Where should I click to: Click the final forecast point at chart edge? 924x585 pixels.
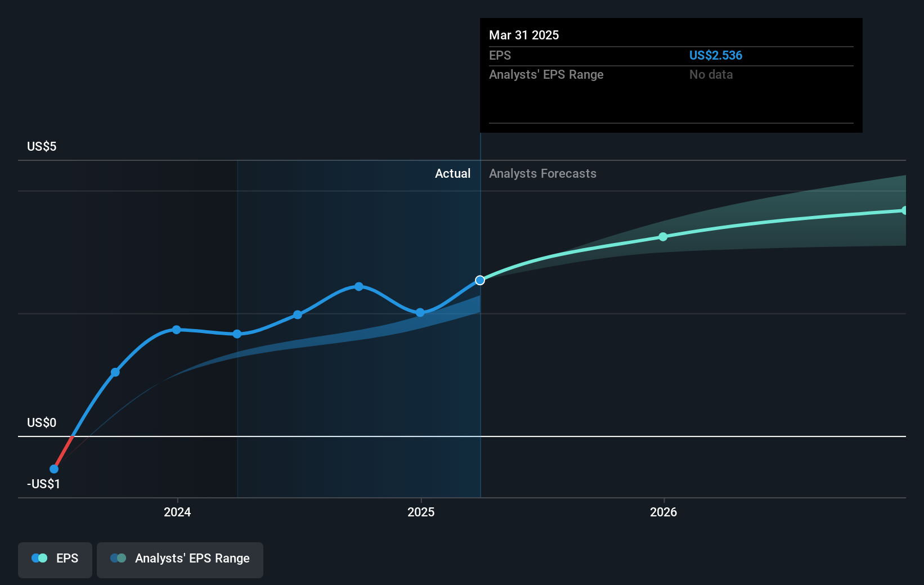[x=904, y=210]
